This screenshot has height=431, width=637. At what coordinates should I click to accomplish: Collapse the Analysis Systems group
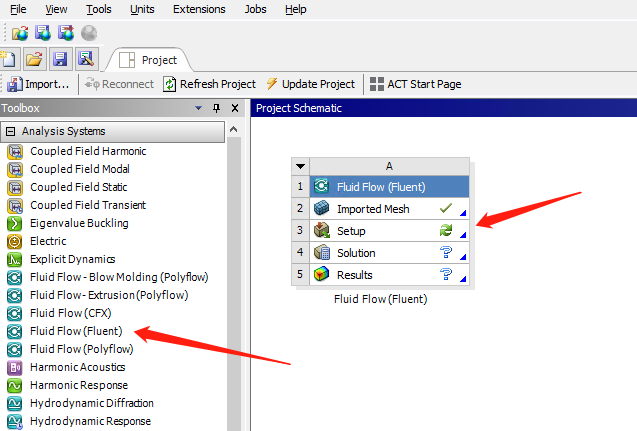coord(11,131)
